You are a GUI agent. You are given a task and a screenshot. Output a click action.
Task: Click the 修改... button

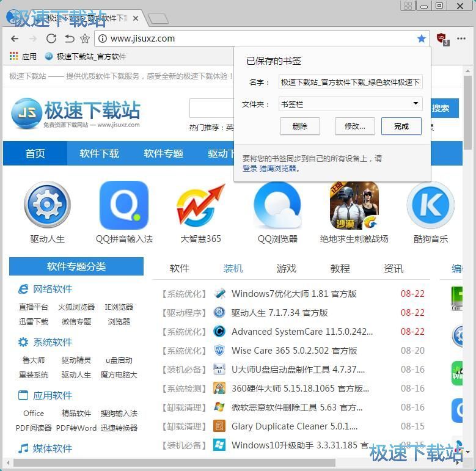pos(354,126)
